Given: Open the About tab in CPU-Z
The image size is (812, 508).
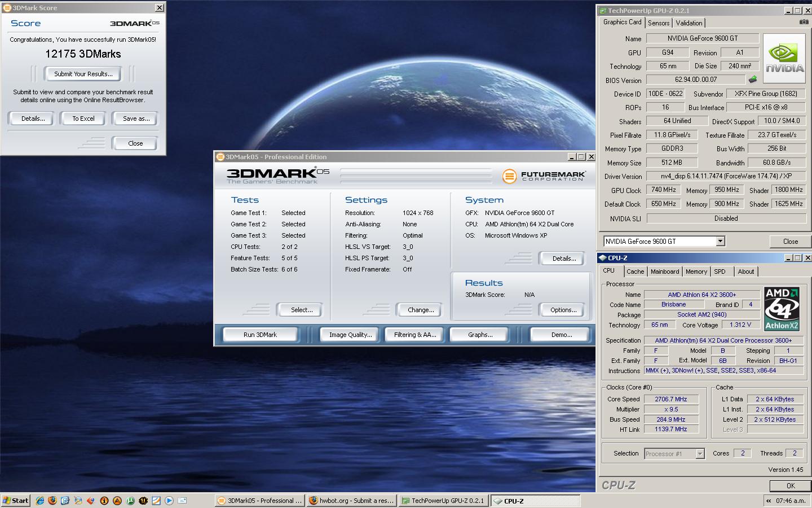Looking at the screenshot, I should pyautogui.click(x=745, y=271).
